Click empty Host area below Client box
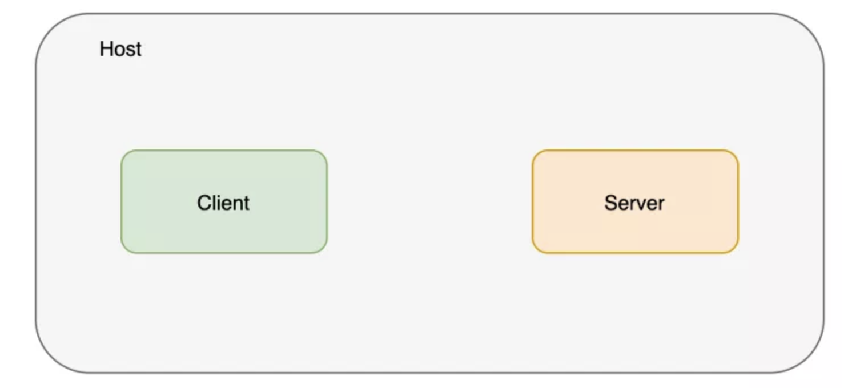Screen dimensions: 868x388 [224, 311]
